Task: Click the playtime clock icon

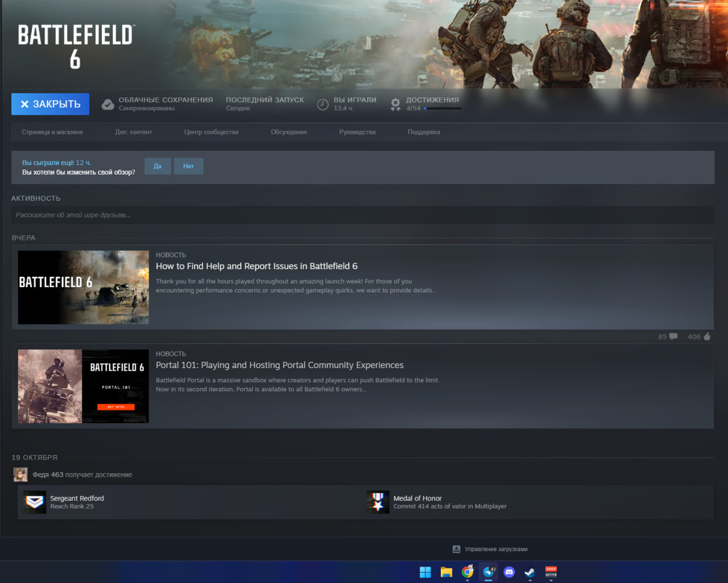Action: [322, 105]
